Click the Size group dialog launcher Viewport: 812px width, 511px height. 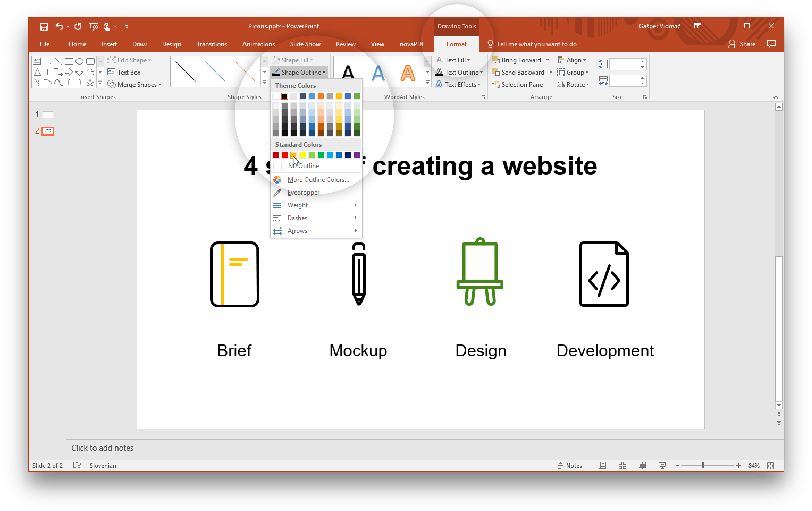click(645, 97)
